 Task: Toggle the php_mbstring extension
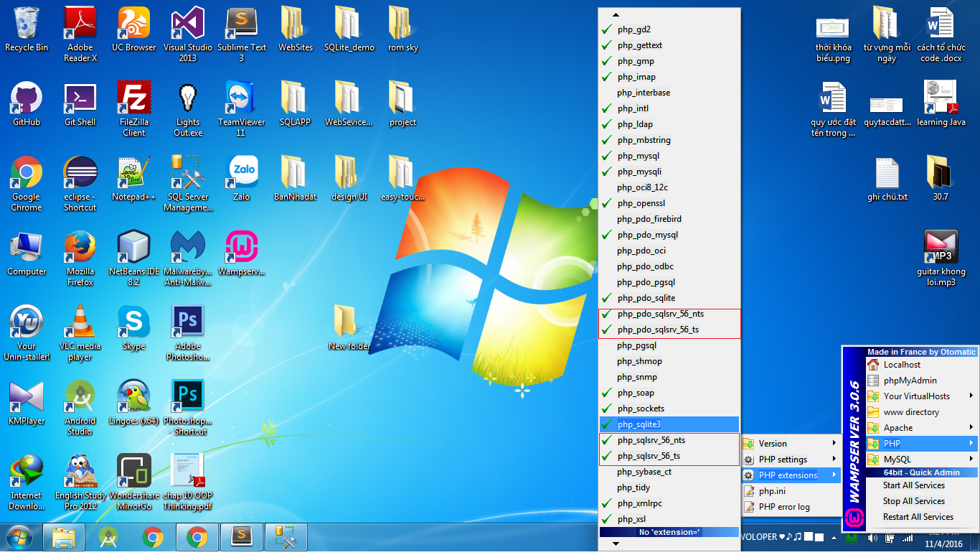coord(669,140)
